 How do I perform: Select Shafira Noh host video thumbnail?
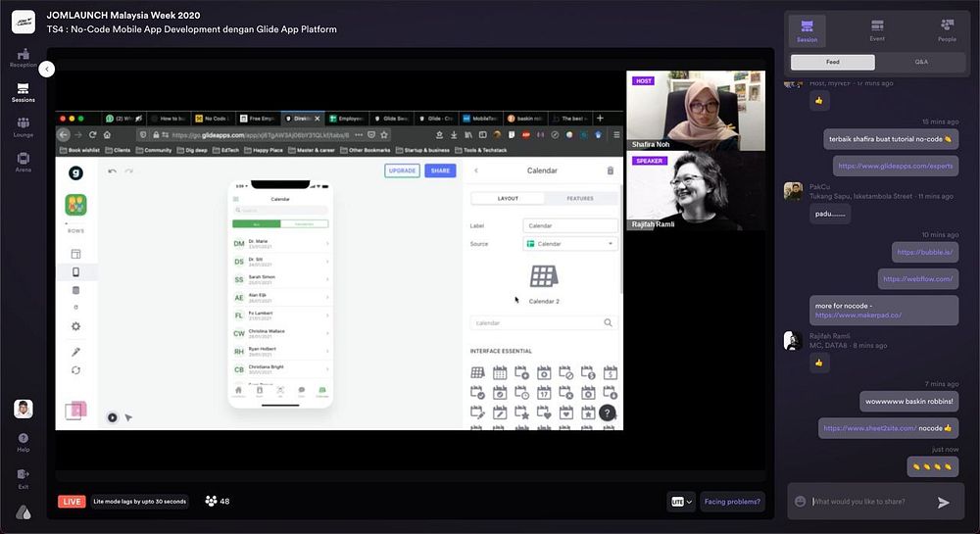(x=696, y=111)
